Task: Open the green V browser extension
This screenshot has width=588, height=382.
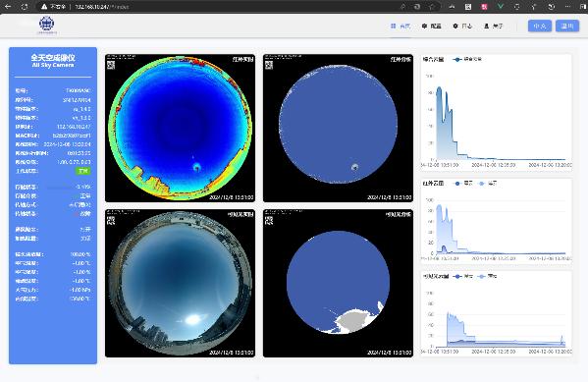Action: tap(501, 6)
